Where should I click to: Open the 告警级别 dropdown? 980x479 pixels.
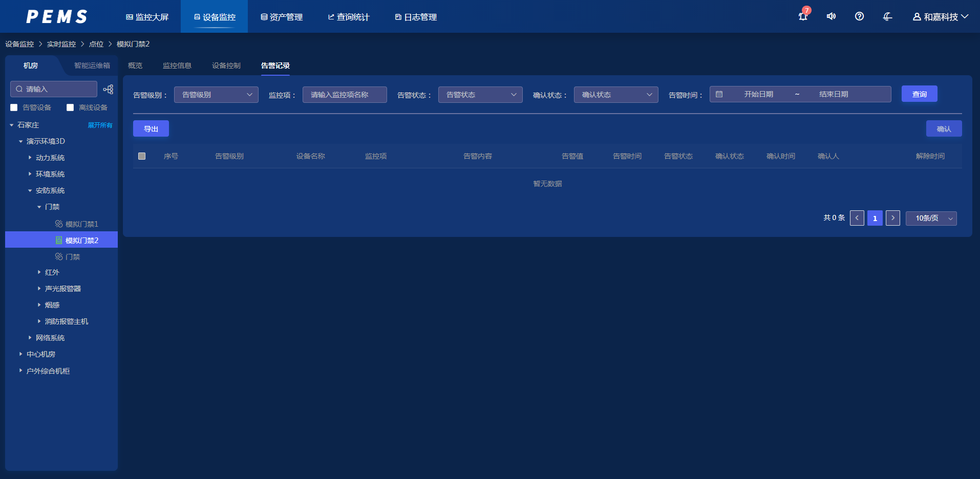[216, 95]
